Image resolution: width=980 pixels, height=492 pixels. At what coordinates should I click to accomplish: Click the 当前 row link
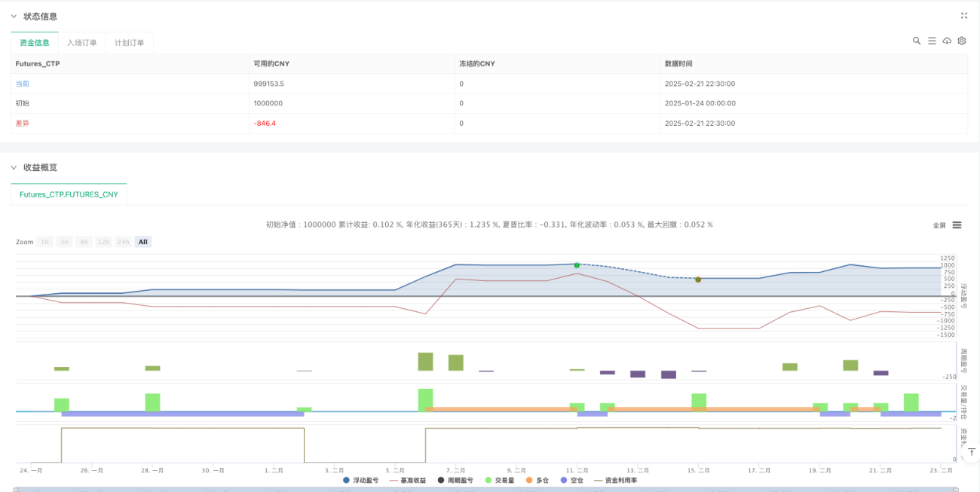coord(23,84)
